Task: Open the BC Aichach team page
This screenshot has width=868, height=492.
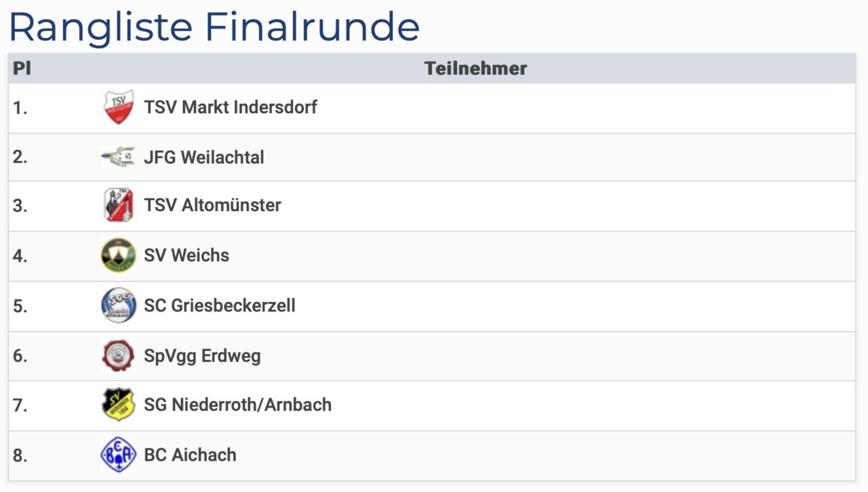Action: coord(191,455)
